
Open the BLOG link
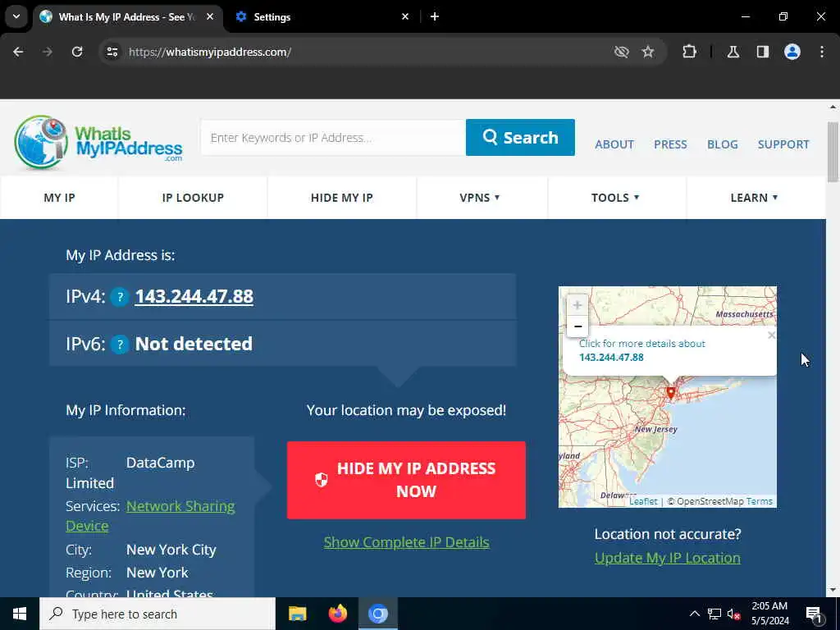coord(722,144)
